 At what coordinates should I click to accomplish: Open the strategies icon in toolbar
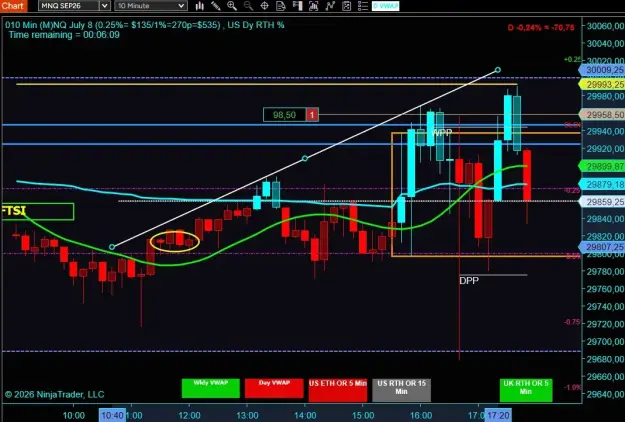pyautogui.click(x=330, y=6)
